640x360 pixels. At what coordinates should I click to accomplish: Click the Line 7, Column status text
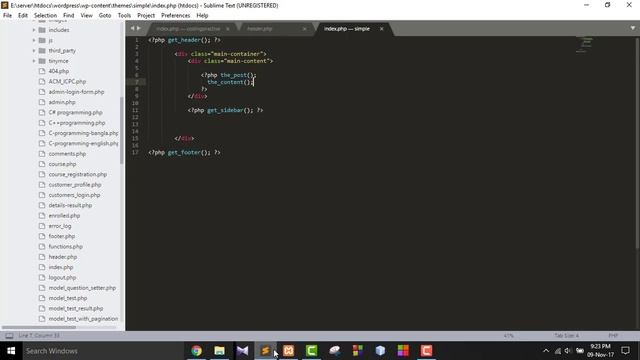point(39,336)
